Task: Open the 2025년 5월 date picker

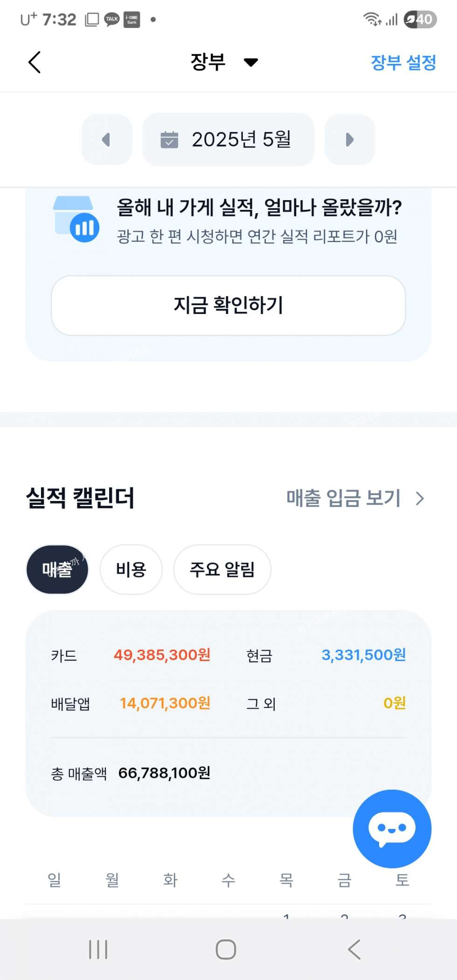Action: pyautogui.click(x=241, y=139)
